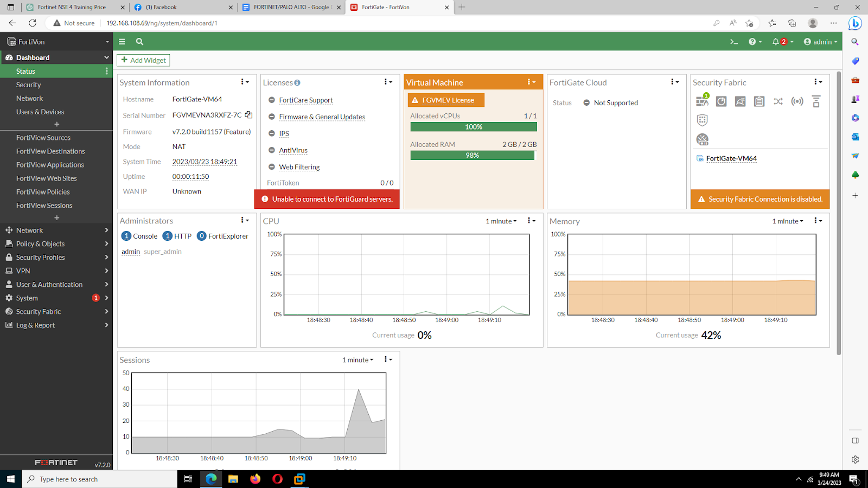This screenshot has width=868, height=488.
Task: Switch to Fortinet NSE 4 Training Price tab
Action: click(x=74, y=7)
